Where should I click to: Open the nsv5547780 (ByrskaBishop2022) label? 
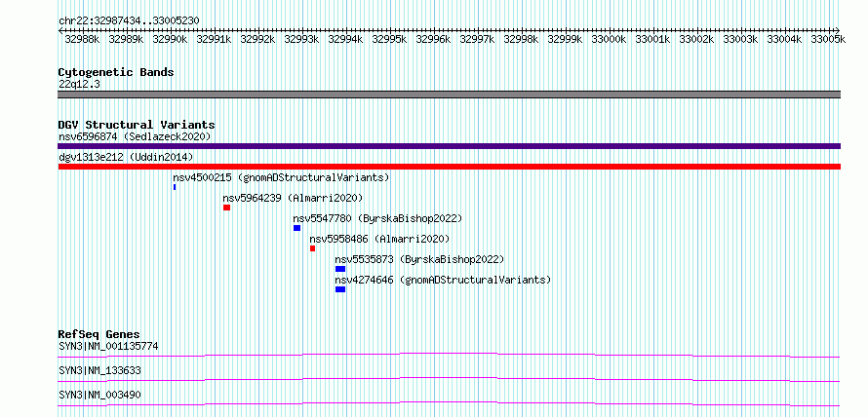377,218
